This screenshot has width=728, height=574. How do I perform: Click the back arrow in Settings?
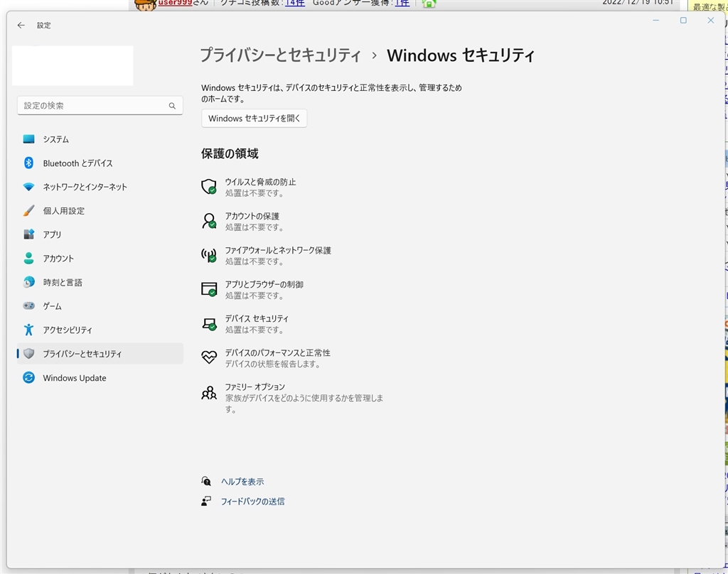coord(21,26)
